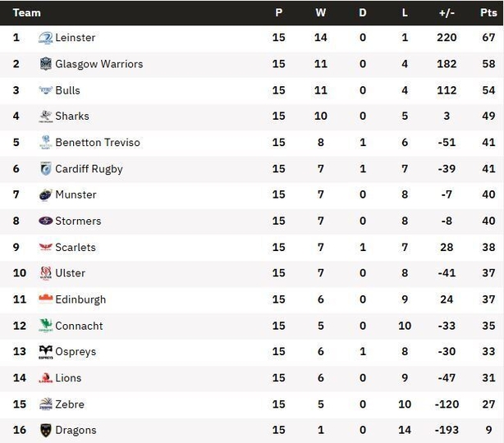
Task: Click the Munster crest icon
Action: pyautogui.click(x=46, y=194)
